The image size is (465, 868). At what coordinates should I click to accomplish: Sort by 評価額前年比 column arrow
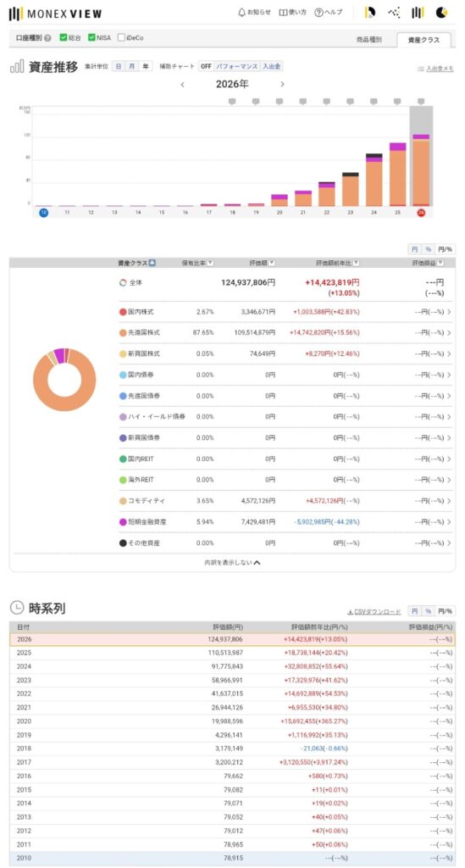[x=356, y=263]
